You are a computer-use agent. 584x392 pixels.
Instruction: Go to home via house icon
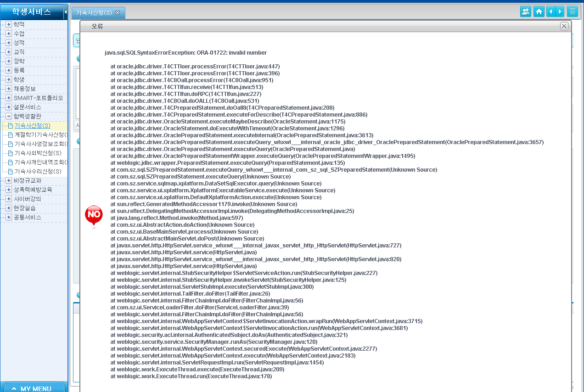tap(539, 11)
